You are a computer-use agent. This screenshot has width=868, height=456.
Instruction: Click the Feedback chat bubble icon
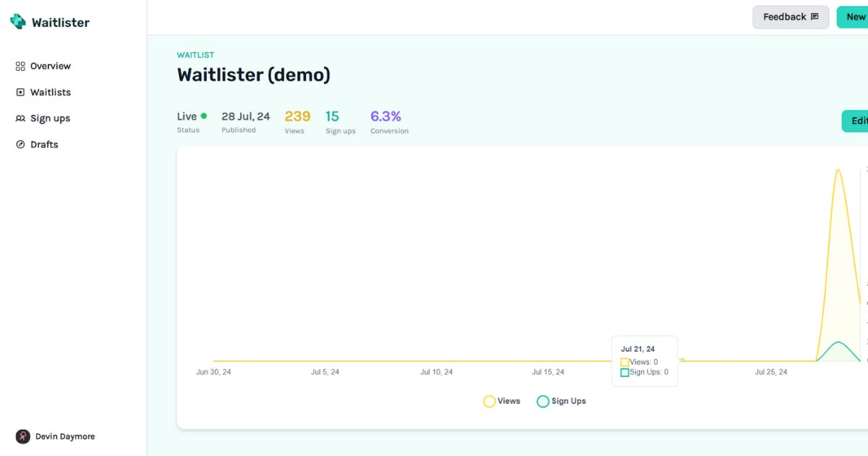pyautogui.click(x=814, y=17)
